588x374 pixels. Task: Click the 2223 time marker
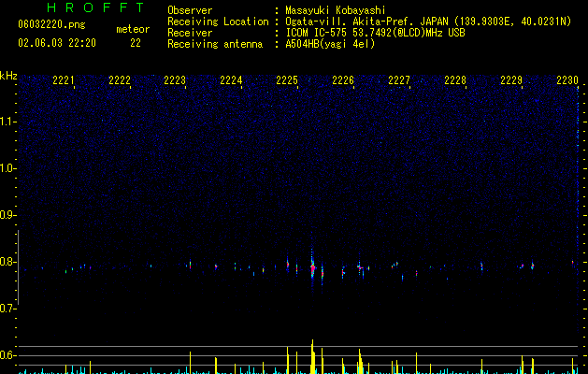[175, 80]
